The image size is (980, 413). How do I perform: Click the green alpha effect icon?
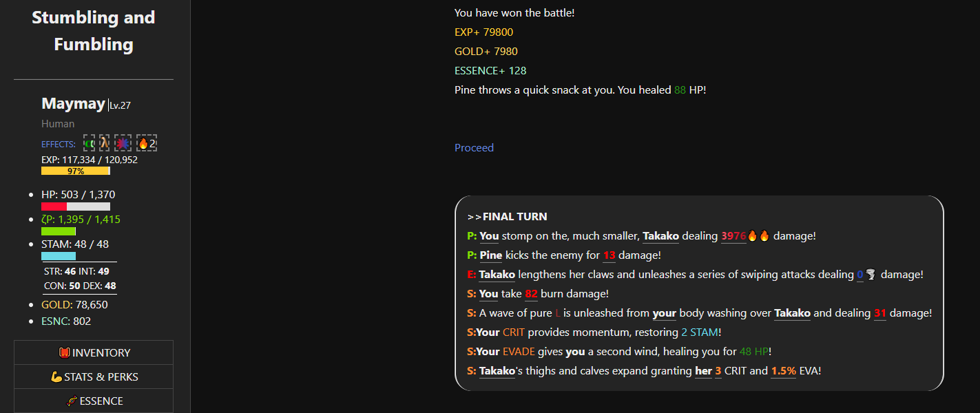(90, 143)
